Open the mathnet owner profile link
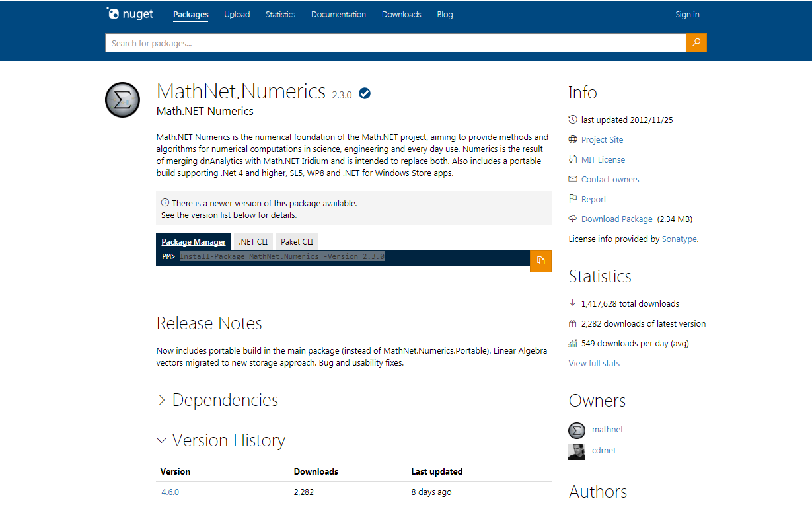812x507 pixels. (607, 430)
